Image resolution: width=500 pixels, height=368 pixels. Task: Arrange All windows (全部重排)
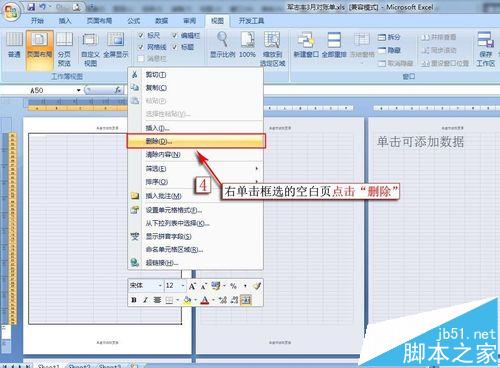(x=334, y=44)
